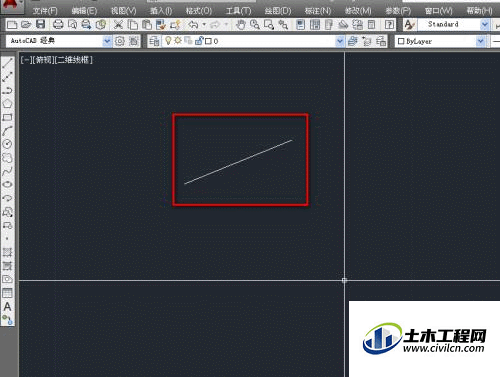Expand the Redo history dropdown arrow
Image resolution: width=500 pixels, height=377 pixels.
(226, 24)
